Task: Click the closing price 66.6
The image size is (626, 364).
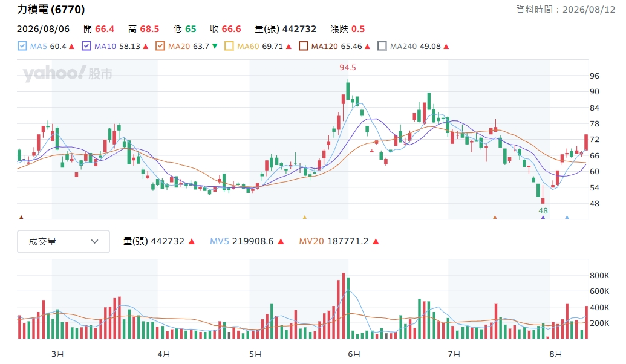Action: coord(231,29)
